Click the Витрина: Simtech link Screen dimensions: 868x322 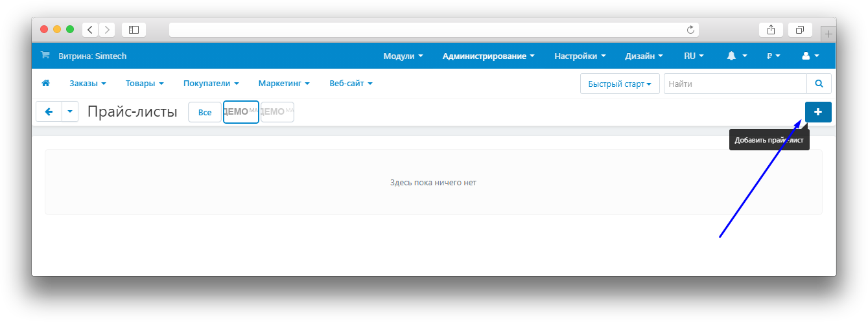[92, 56]
